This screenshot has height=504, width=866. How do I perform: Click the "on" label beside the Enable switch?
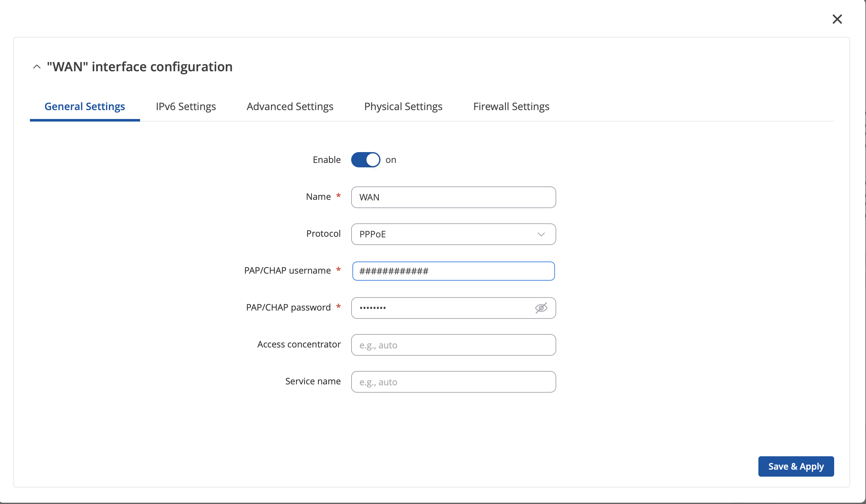(x=391, y=160)
